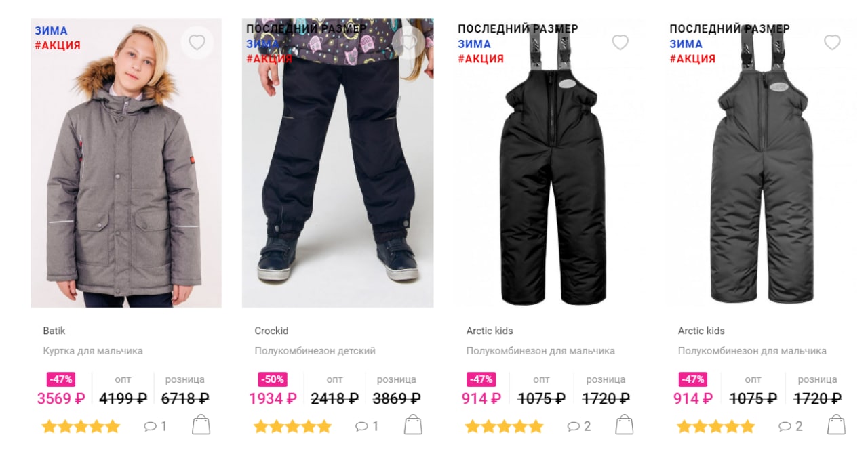Click heart icon on grey Arctic kids overalls
Image resolution: width=868 pixels, height=458 pixels.
(x=832, y=43)
